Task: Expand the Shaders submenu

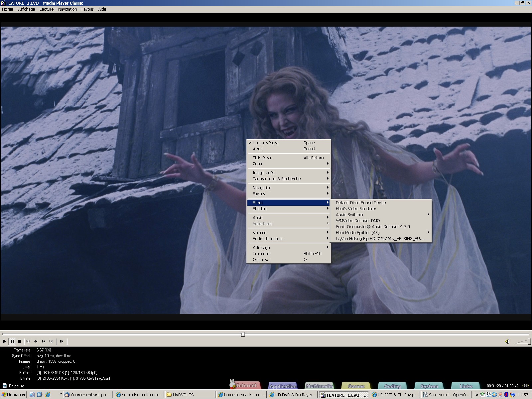Action: (x=289, y=208)
